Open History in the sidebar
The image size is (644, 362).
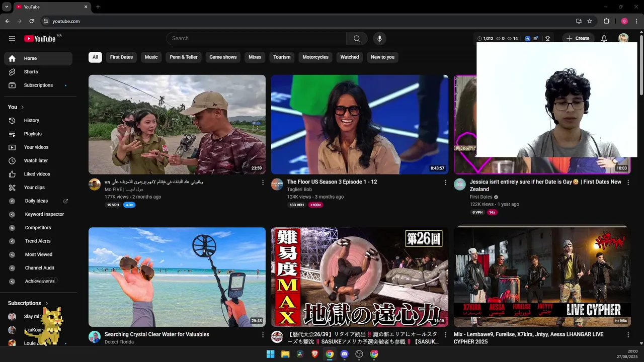pos(38,120)
